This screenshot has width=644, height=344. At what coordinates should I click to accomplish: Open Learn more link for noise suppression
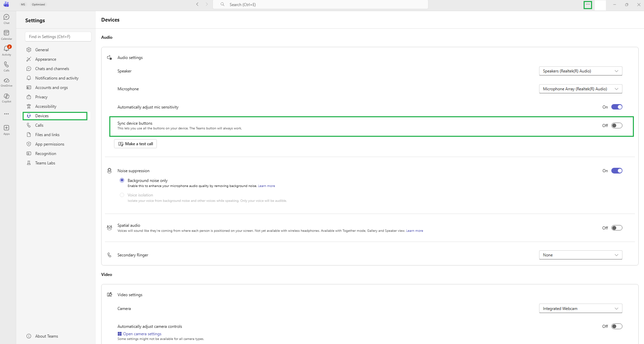click(267, 186)
